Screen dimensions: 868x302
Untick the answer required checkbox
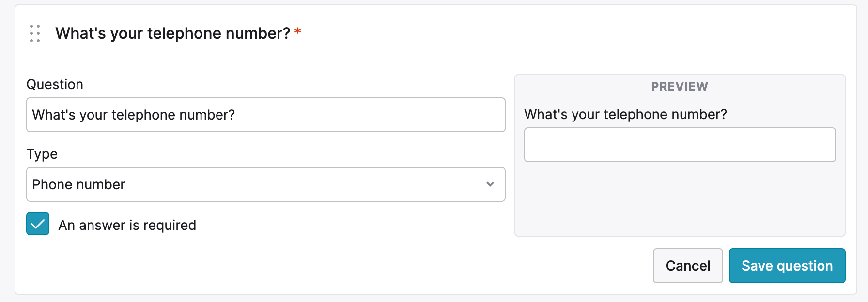pyautogui.click(x=38, y=224)
